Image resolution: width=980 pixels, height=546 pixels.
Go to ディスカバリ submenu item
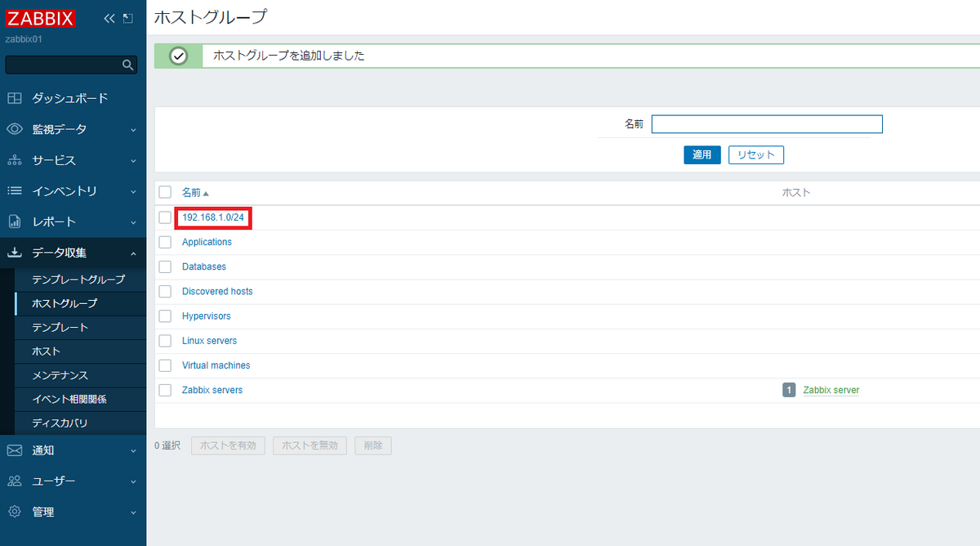pyautogui.click(x=60, y=423)
